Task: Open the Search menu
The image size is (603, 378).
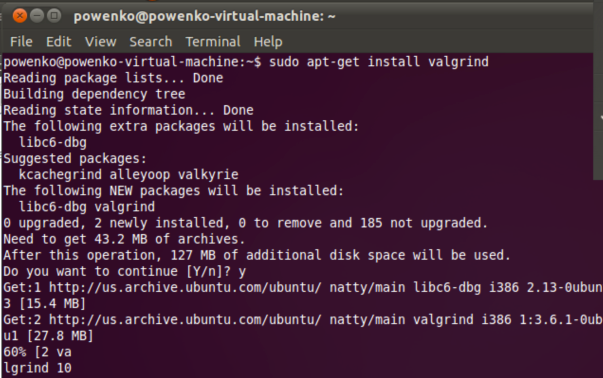Action: [x=150, y=42]
